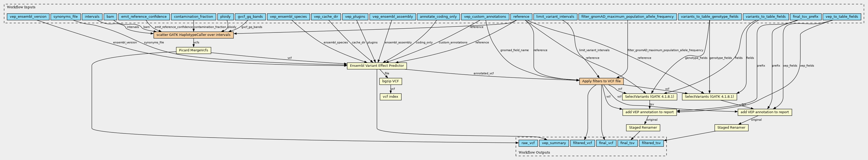Click the limit_variant_intervals input node
The width and height of the screenshot is (868, 160).
pyautogui.click(x=555, y=17)
